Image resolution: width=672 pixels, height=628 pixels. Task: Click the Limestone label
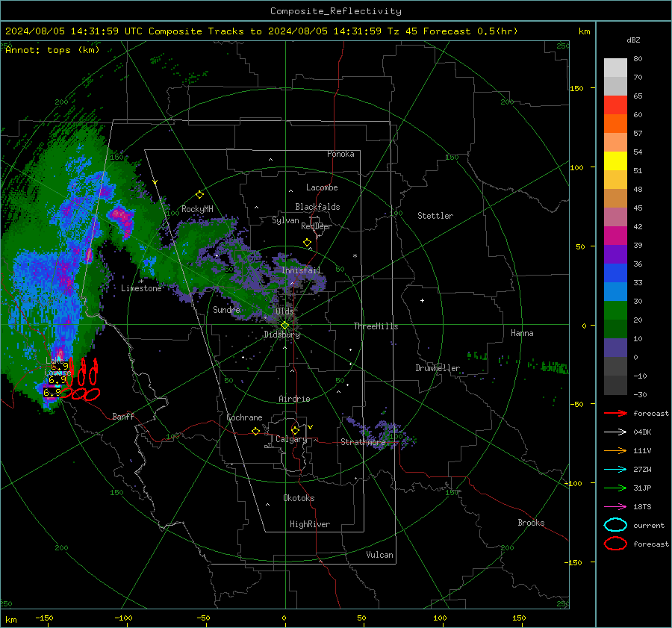[x=141, y=288]
